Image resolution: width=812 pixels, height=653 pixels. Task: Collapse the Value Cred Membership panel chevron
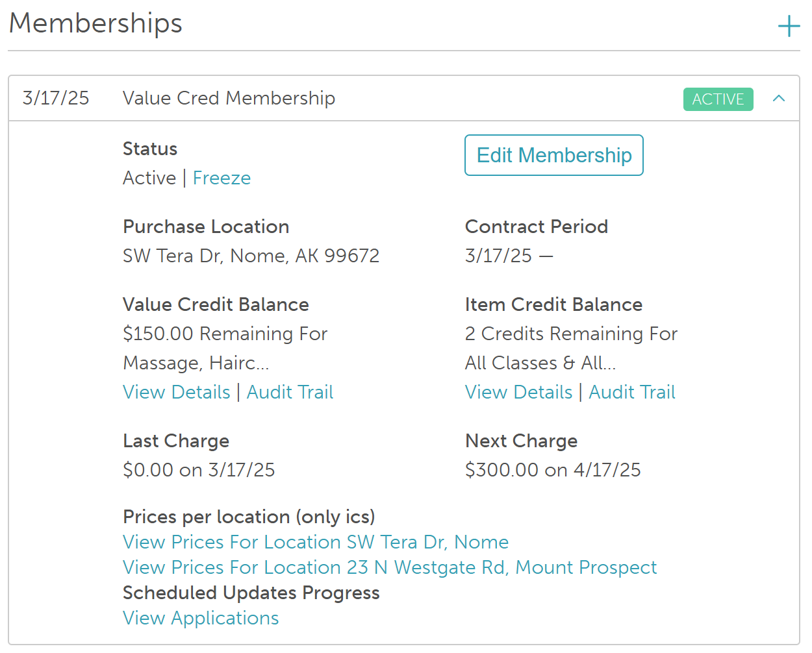tap(779, 99)
